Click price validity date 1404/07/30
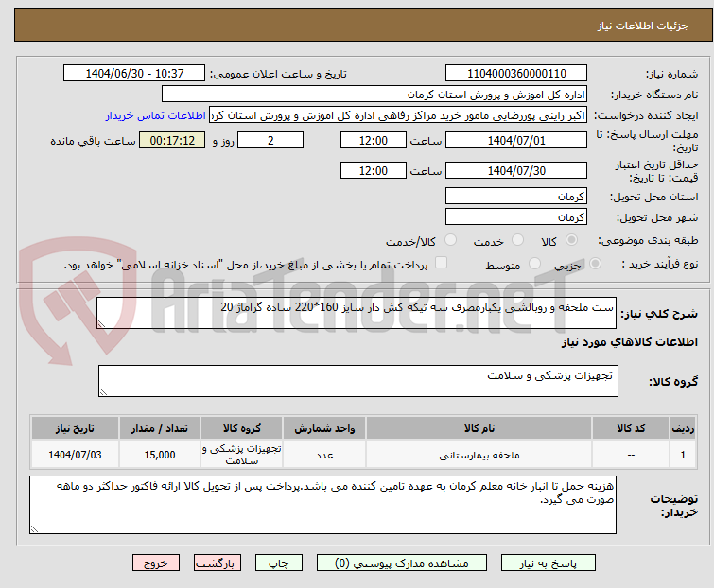This screenshot has height=588, width=714. click(516, 171)
